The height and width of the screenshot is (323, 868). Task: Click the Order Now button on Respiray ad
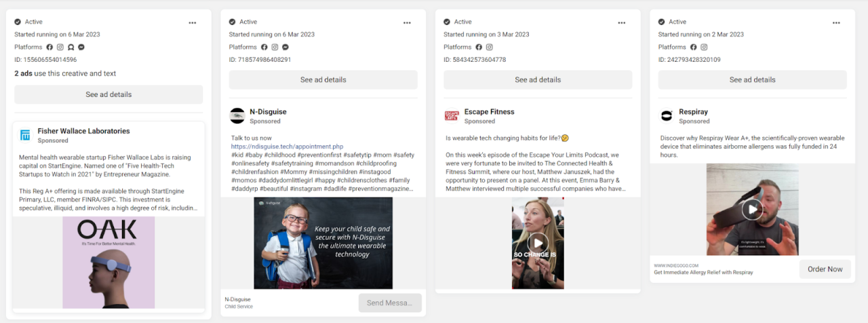click(x=825, y=269)
